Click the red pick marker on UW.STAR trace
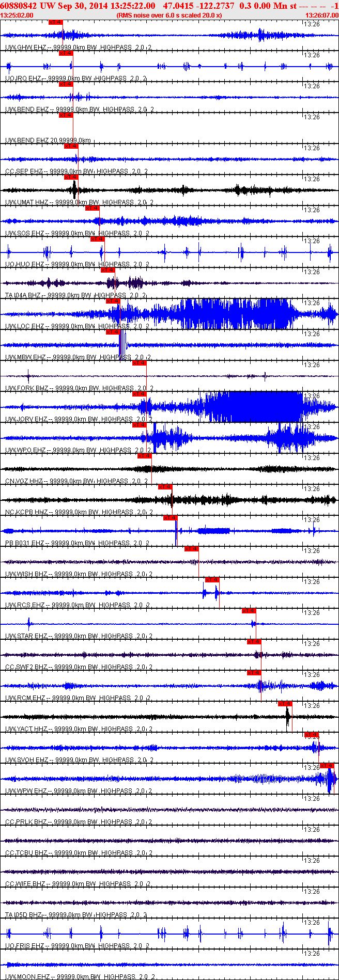This screenshot has width=339, height=980. (x=249, y=611)
